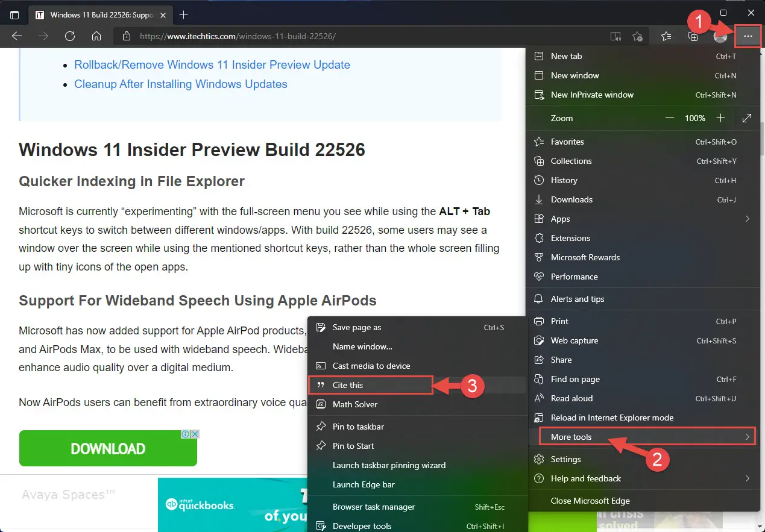Open a new tab with the plus button

click(x=184, y=14)
